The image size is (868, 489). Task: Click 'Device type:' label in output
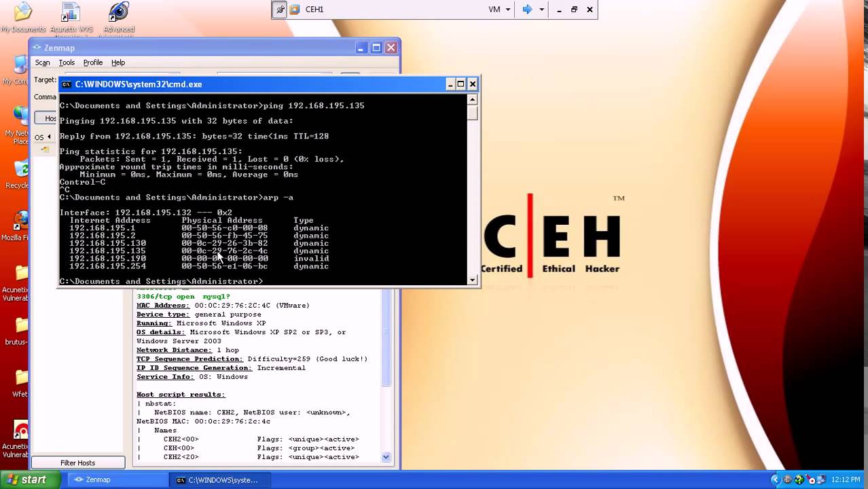163,314
